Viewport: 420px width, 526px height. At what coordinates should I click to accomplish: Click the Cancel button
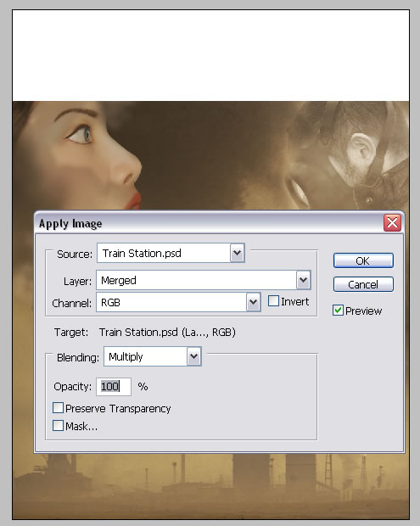click(x=363, y=284)
